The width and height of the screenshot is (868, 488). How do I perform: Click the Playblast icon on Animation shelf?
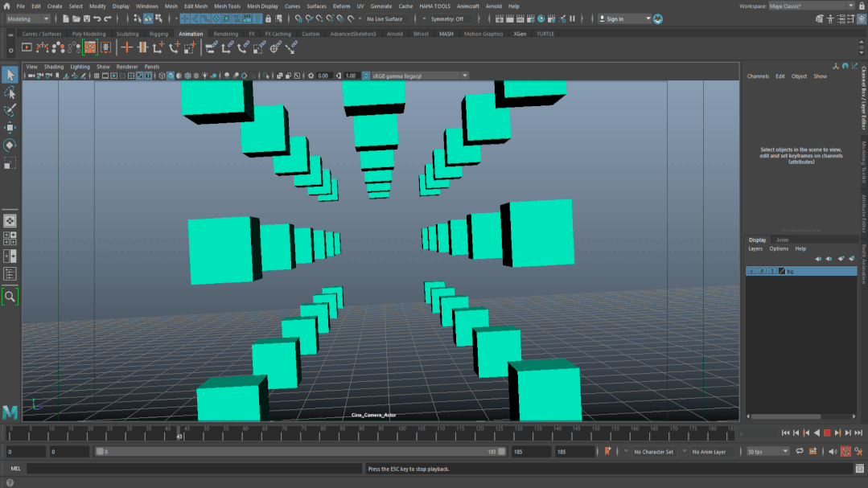coord(27,48)
